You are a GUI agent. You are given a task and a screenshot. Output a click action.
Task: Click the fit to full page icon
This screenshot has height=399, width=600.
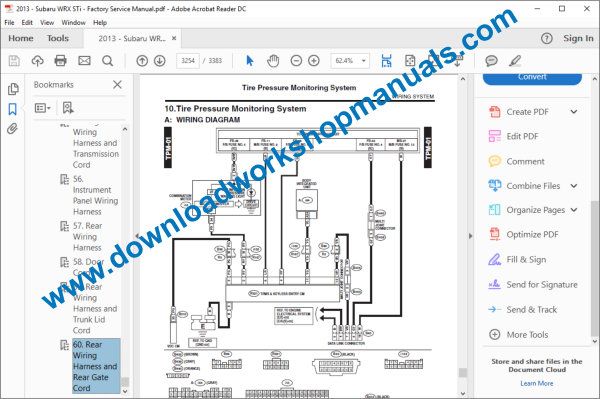click(x=410, y=61)
